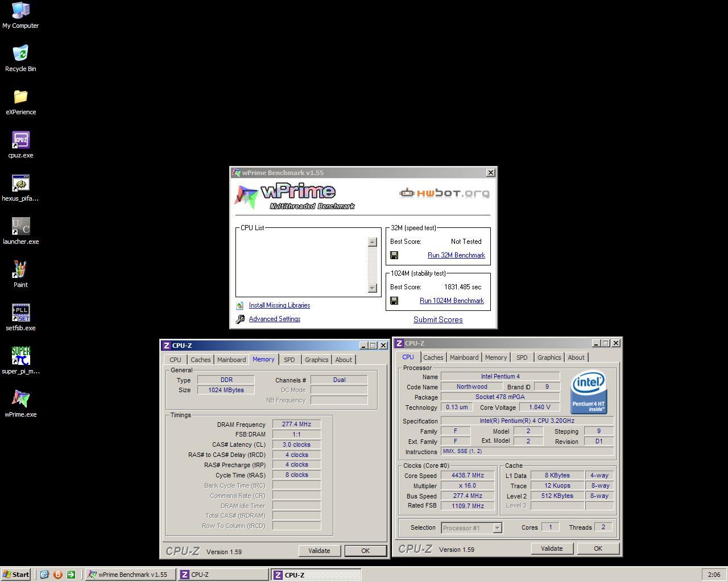Click OK in right CPU-Z CPU window

click(x=598, y=548)
